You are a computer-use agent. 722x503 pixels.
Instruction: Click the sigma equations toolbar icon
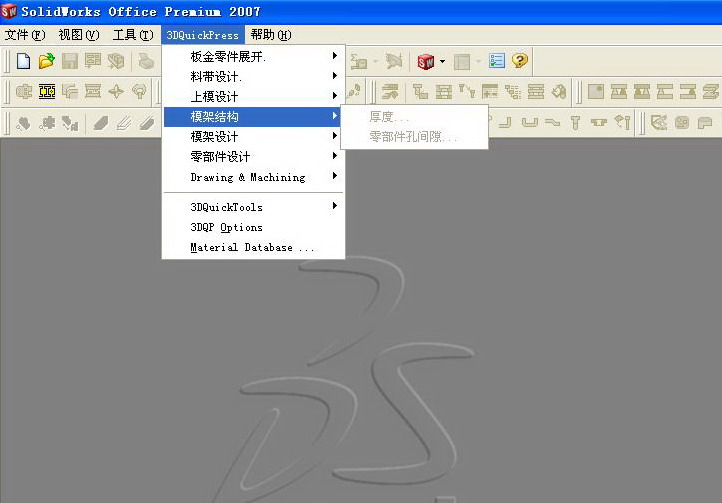(359, 61)
